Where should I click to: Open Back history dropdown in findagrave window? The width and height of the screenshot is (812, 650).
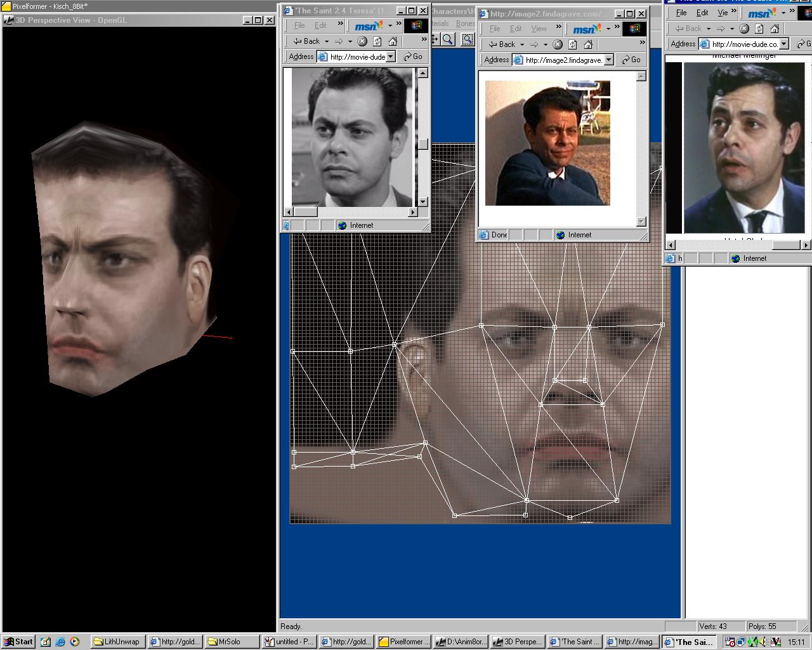pyautogui.click(x=522, y=44)
